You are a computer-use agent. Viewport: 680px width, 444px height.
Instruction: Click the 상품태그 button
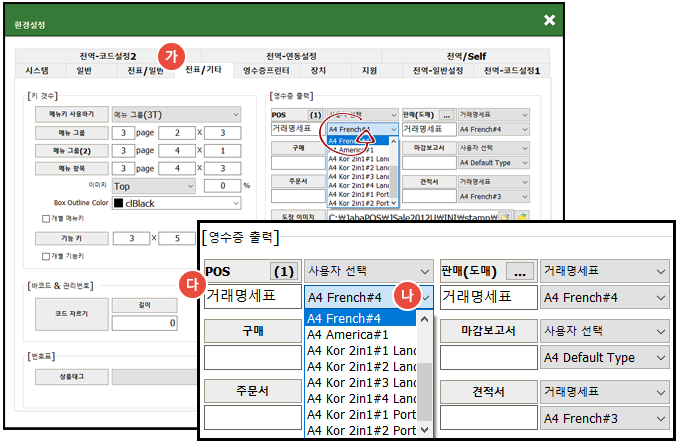pos(72,377)
